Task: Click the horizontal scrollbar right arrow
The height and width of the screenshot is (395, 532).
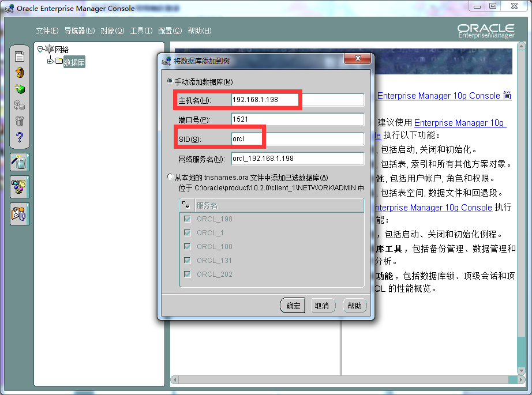Action: [x=521, y=380]
